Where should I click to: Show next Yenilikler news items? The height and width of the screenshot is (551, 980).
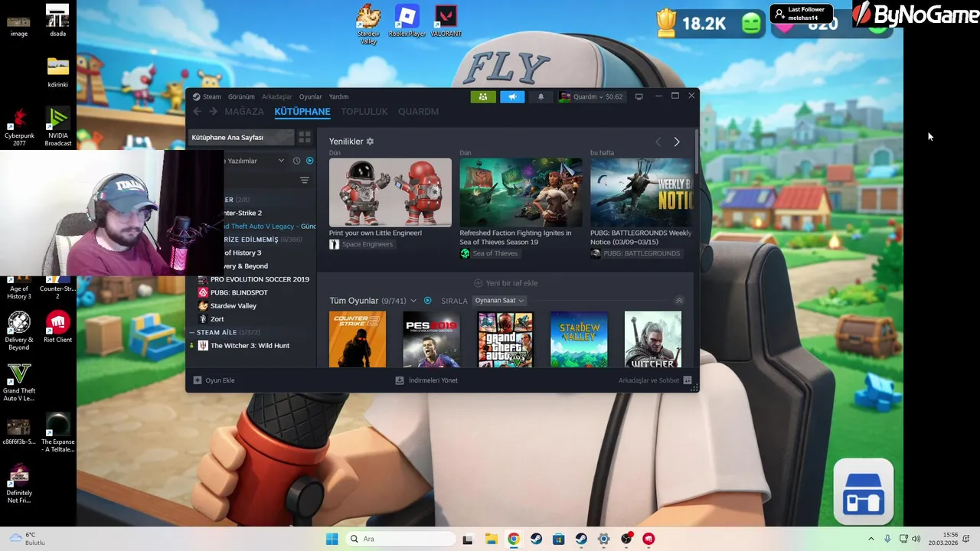[677, 142]
